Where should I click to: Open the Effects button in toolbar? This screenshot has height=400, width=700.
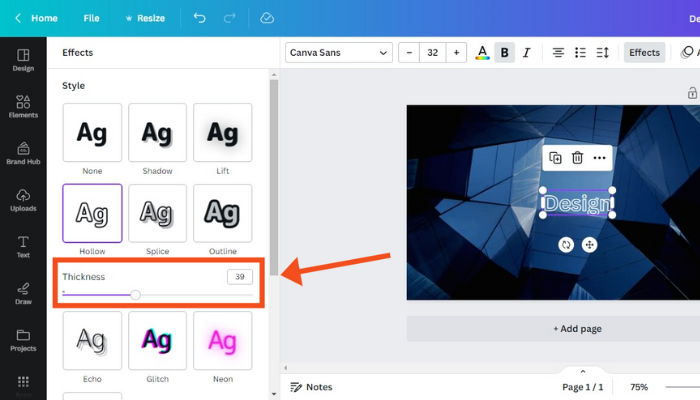(x=644, y=53)
